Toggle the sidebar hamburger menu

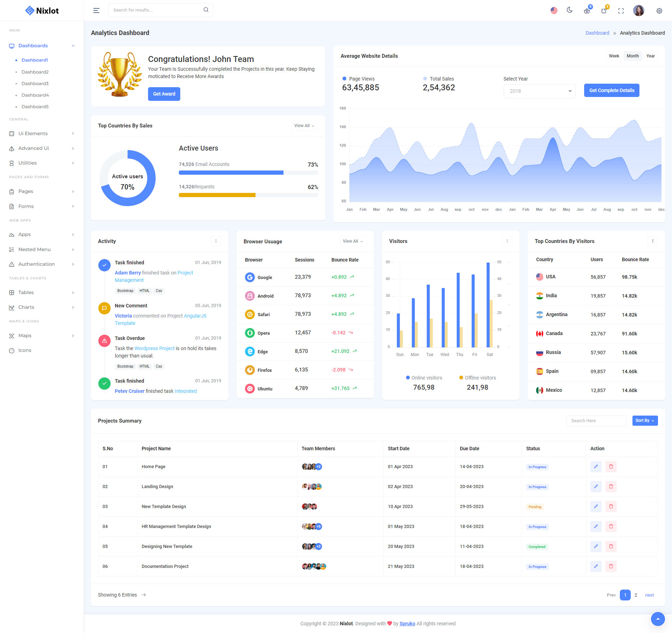pos(96,11)
